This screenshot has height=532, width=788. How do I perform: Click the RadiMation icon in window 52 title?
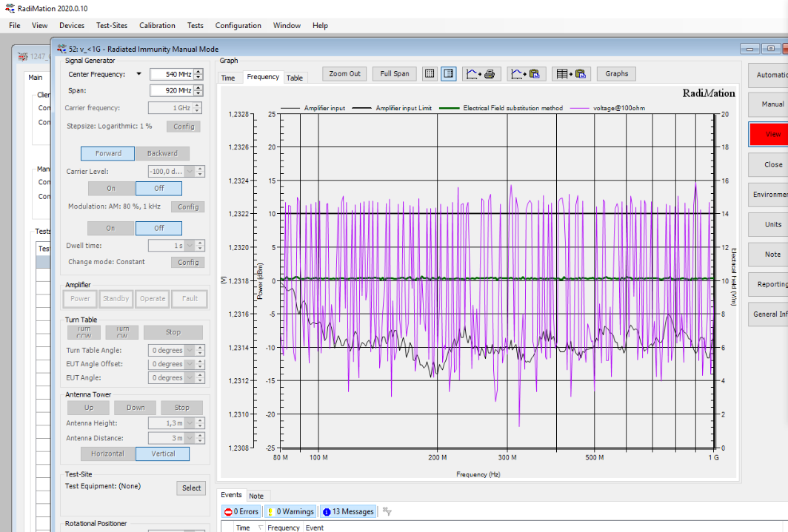point(61,49)
